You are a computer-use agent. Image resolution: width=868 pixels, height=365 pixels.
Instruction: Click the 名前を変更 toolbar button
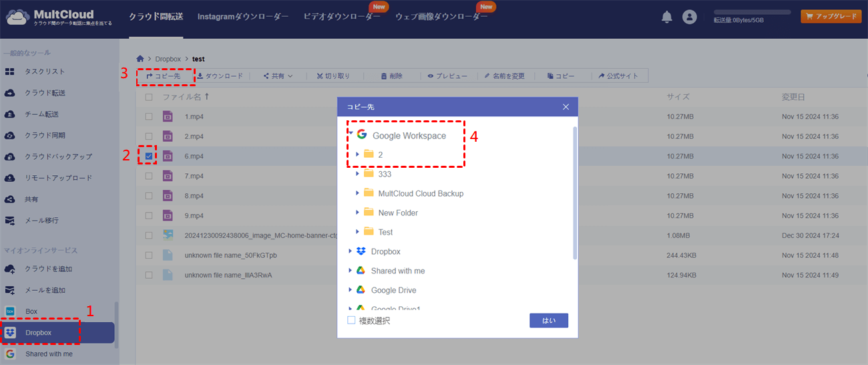coord(504,76)
